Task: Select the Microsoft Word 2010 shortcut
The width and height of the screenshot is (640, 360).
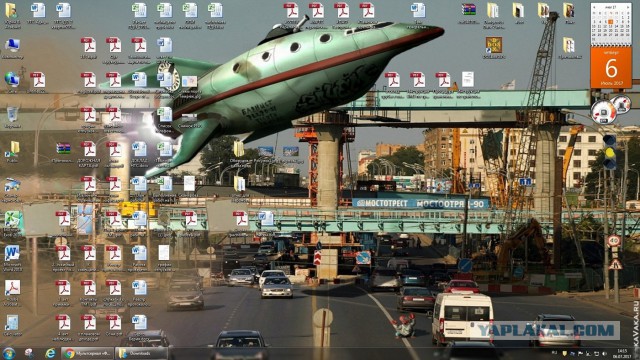Action: [x=12, y=257]
